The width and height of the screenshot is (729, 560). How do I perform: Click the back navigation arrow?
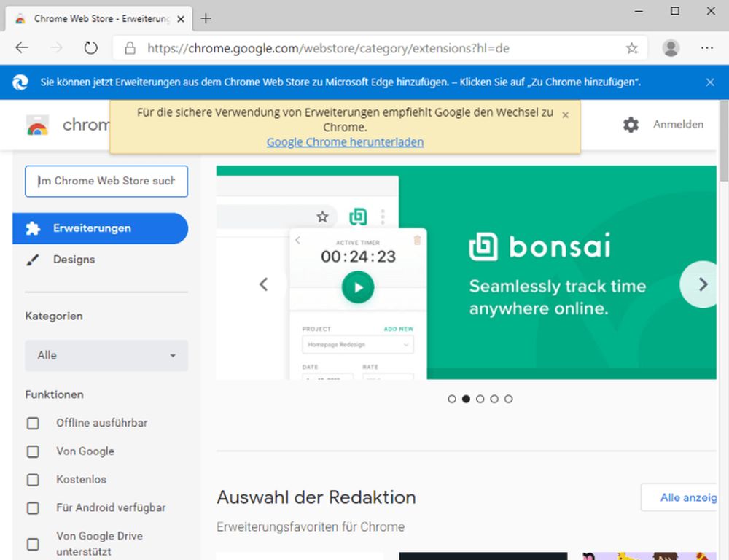pos(22,48)
